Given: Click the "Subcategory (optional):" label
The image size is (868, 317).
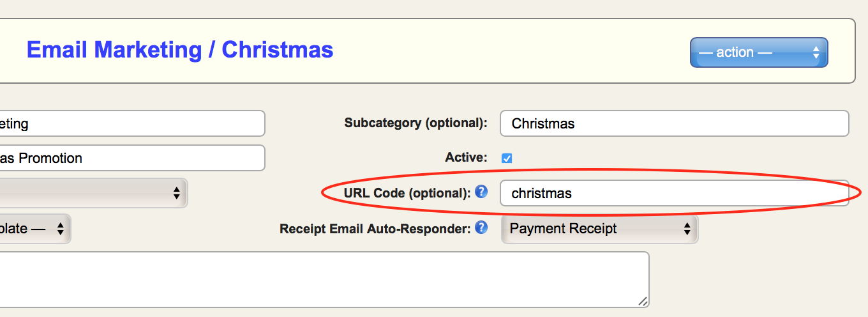Looking at the screenshot, I should coord(415,123).
